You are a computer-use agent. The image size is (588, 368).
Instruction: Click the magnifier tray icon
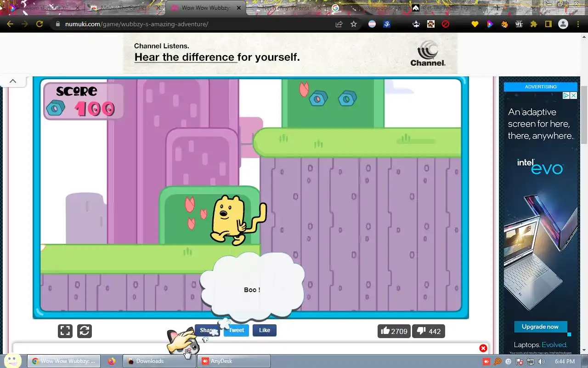(x=498, y=362)
